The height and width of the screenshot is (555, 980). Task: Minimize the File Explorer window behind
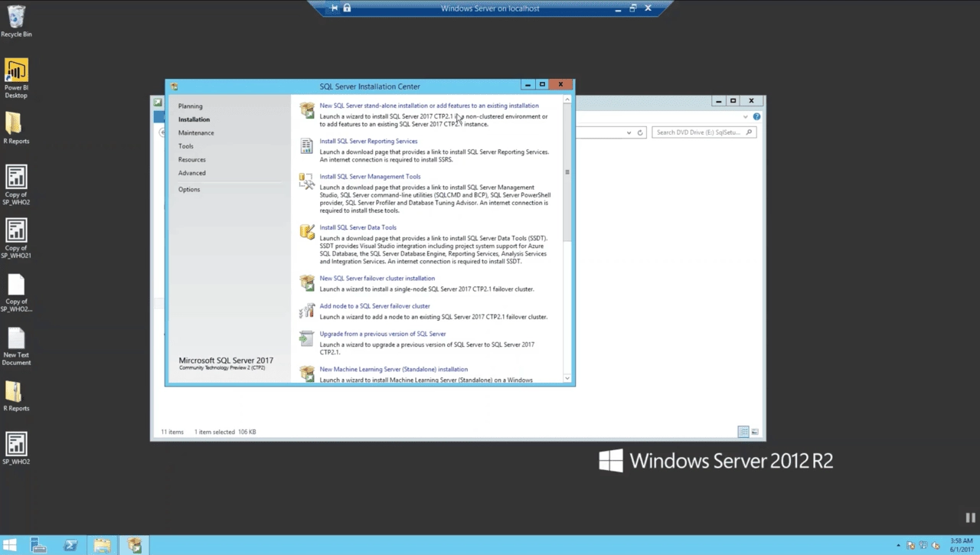718,101
